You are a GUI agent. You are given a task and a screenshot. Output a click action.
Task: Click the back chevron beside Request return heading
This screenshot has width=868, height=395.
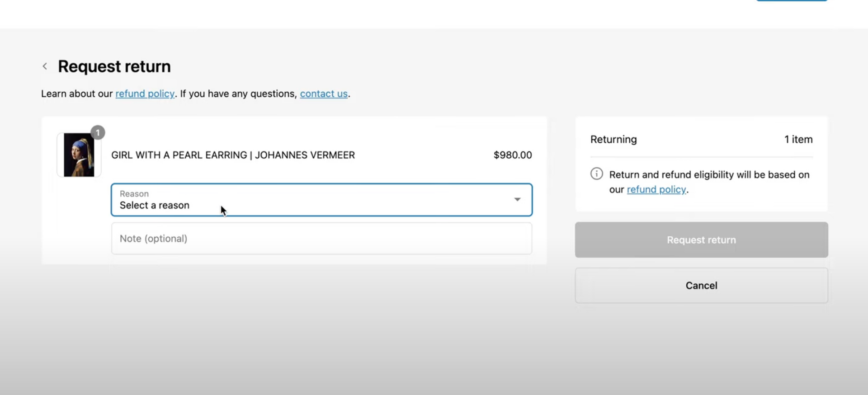click(45, 66)
